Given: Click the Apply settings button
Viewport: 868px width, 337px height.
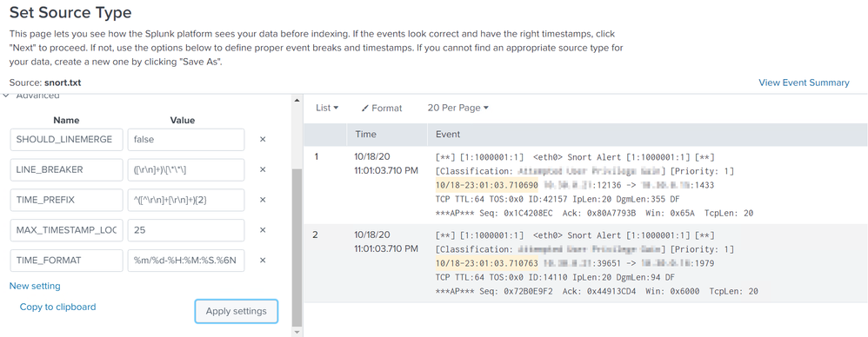Looking at the screenshot, I should coord(237,311).
